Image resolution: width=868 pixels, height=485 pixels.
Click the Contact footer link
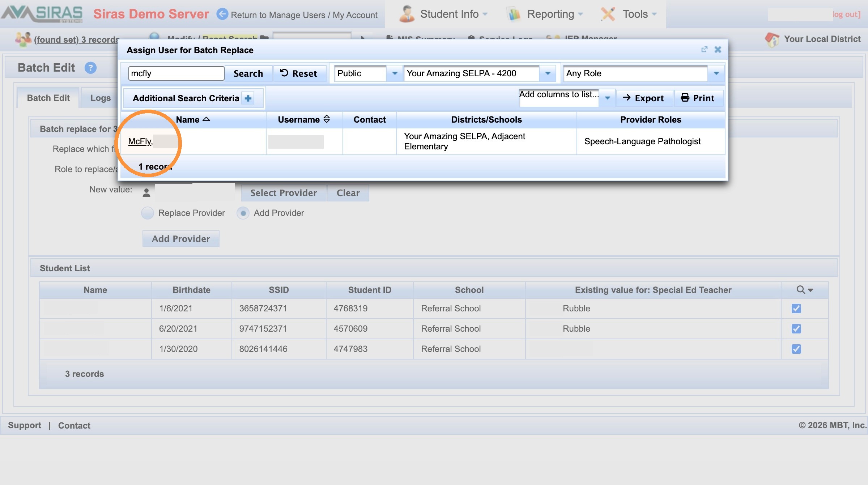(74, 425)
